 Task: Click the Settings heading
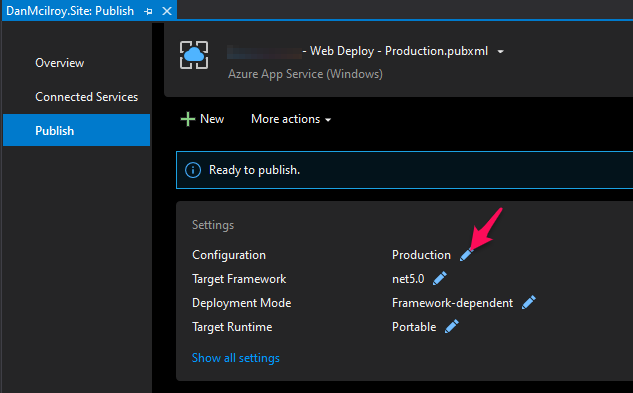213,225
